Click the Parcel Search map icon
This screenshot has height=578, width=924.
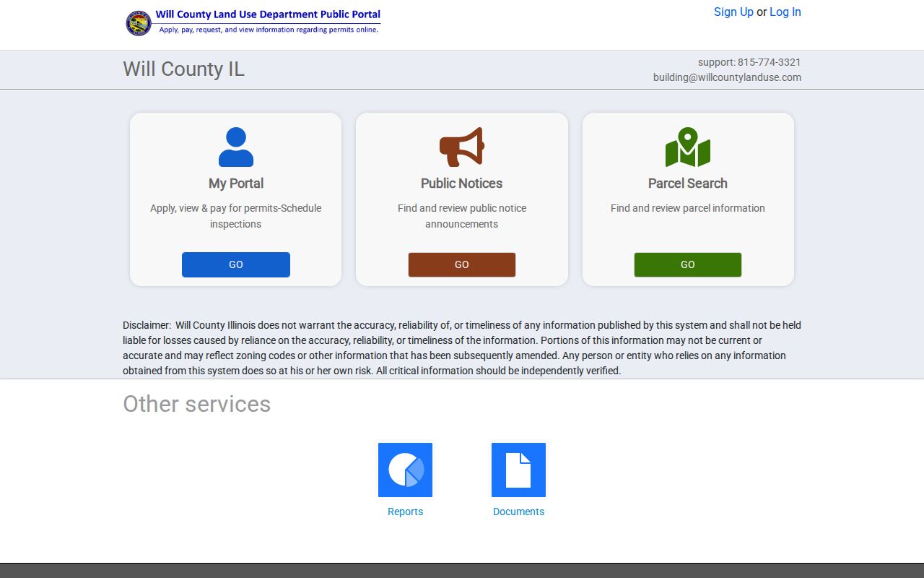(688, 147)
